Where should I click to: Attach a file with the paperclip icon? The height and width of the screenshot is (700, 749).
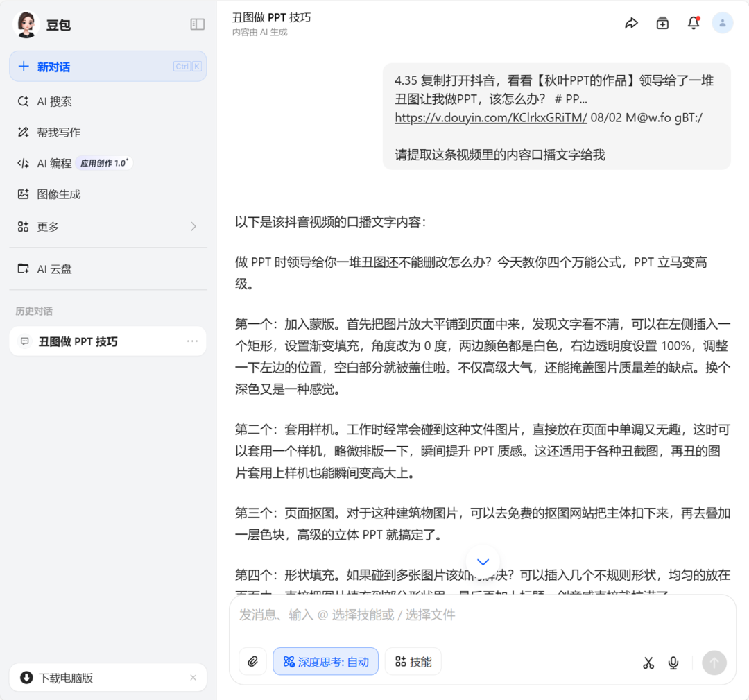[x=252, y=662]
